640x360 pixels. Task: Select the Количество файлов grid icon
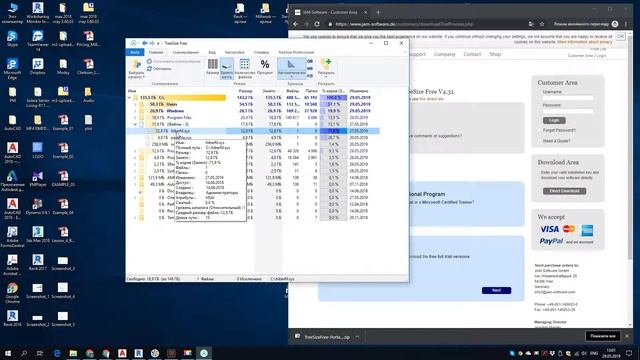244,64
